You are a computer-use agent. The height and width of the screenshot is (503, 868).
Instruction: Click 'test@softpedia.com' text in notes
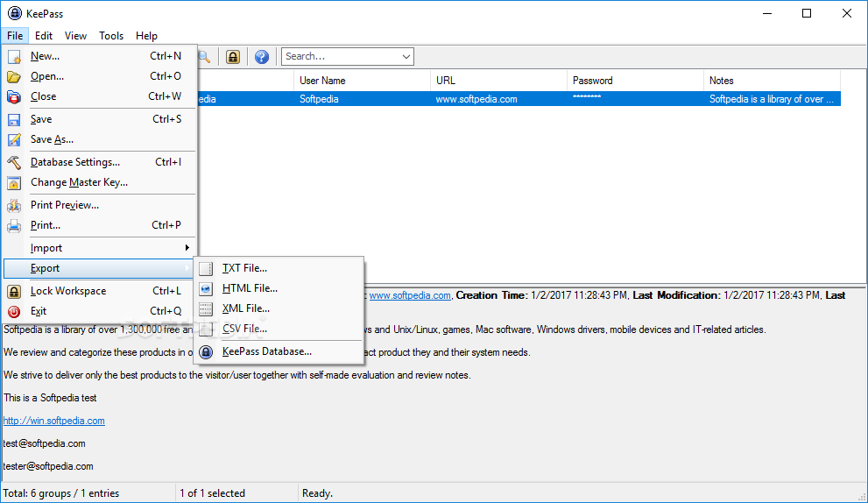click(45, 443)
